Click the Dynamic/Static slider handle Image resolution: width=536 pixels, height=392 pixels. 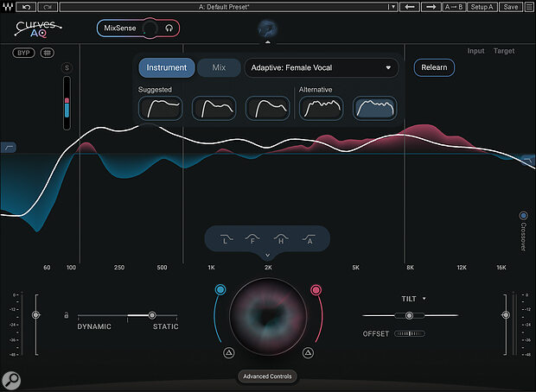(x=152, y=316)
